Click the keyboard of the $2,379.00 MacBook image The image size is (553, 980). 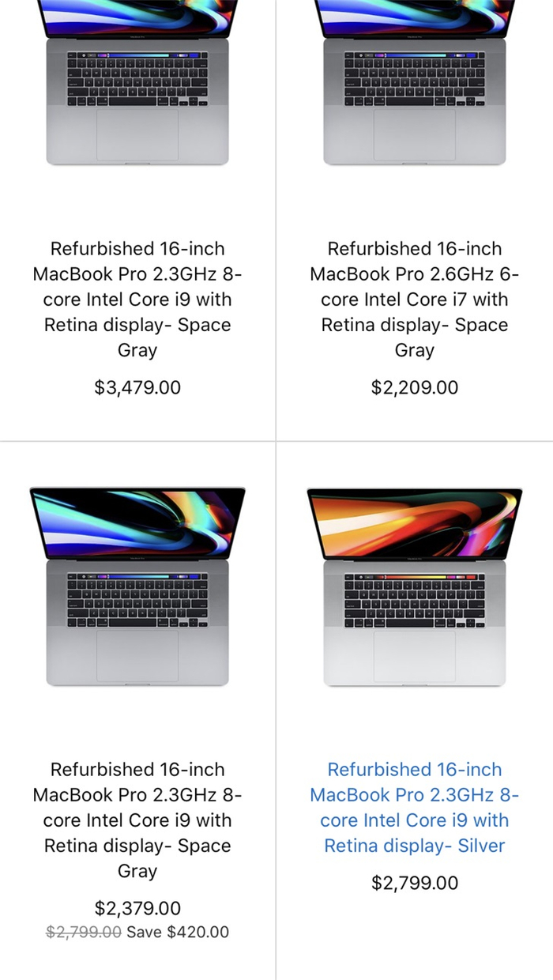(137, 602)
